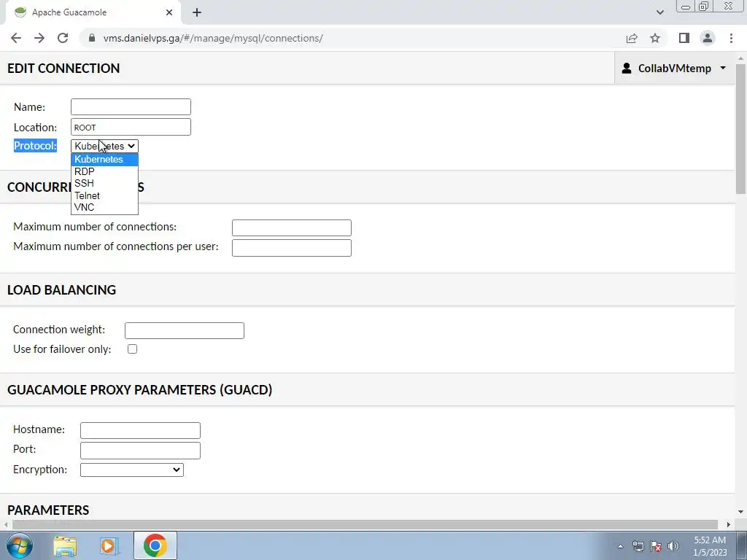Choose SSH from protocol list
This screenshot has height=560, width=747.
pos(104,183)
